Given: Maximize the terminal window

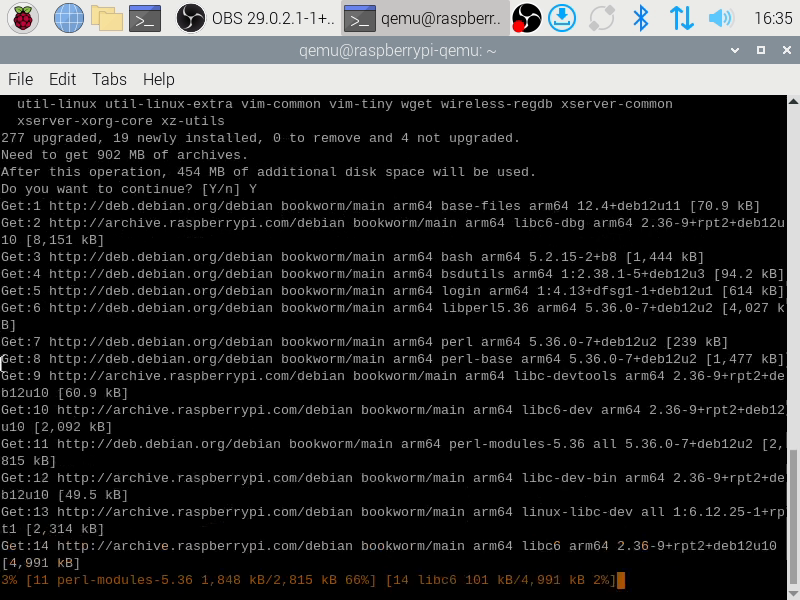Looking at the screenshot, I should [761, 50].
